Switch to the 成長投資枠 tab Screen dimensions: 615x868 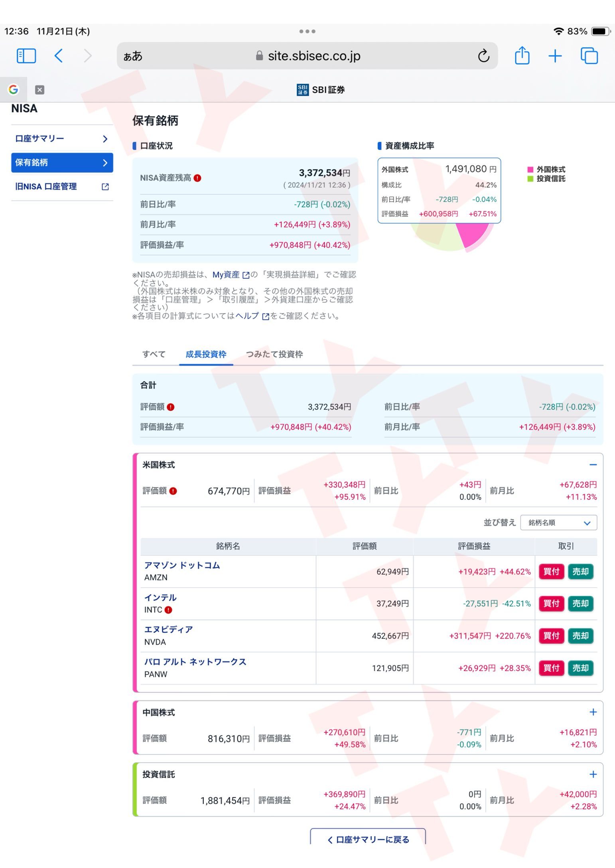(x=206, y=354)
